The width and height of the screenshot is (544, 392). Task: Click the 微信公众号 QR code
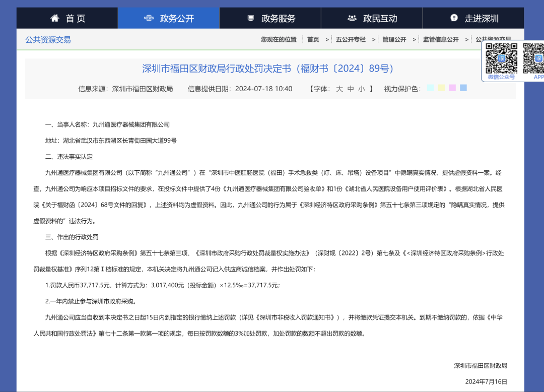click(501, 58)
